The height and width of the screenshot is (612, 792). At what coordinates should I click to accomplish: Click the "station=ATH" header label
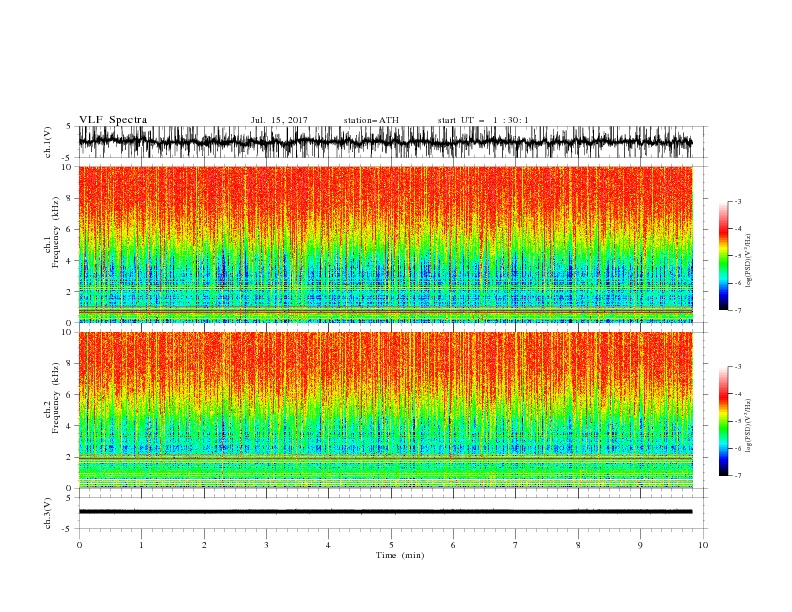point(371,120)
